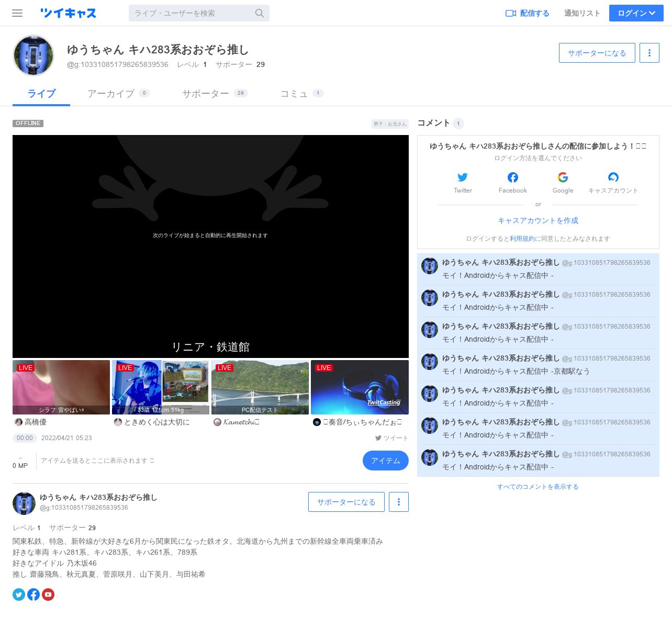Log in with Cas account icon

(x=613, y=177)
